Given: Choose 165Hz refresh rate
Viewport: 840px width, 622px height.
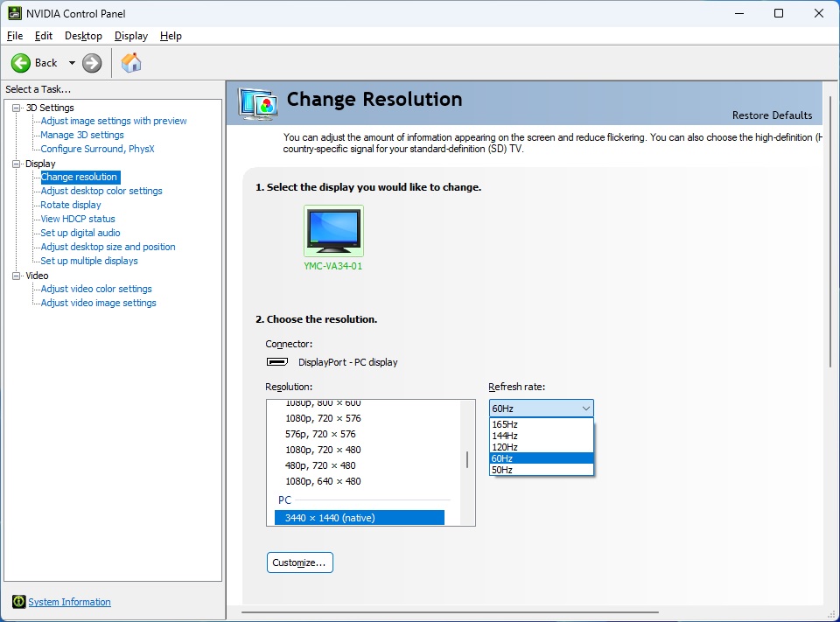Looking at the screenshot, I should [x=541, y=424].
